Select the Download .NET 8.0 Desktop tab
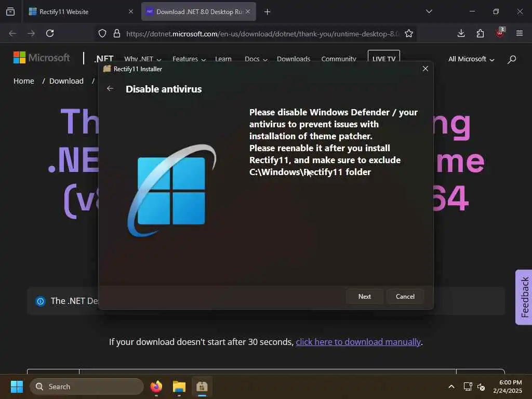The width and height of the screenshot is (532, 399). pyautogui.click(x=199, y=11)
